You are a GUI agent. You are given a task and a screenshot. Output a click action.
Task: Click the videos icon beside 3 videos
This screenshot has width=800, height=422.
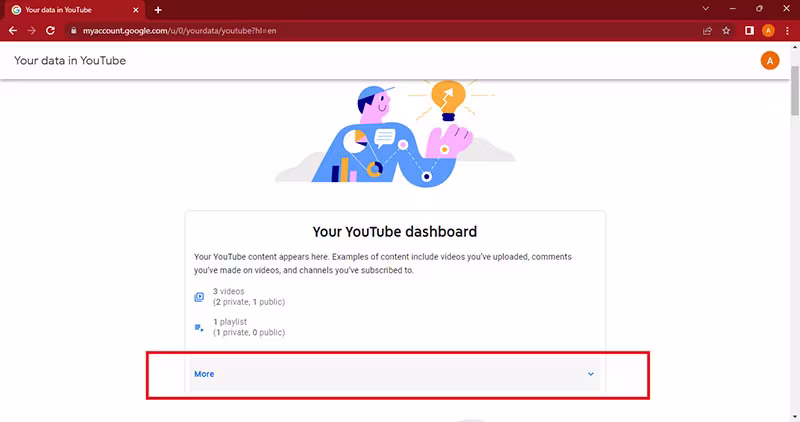tap(199, 296)
